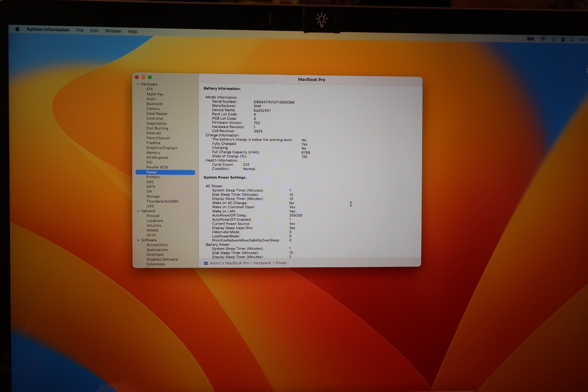Select SATA in the sidebar
588x392 pixels.
point(151,186)
